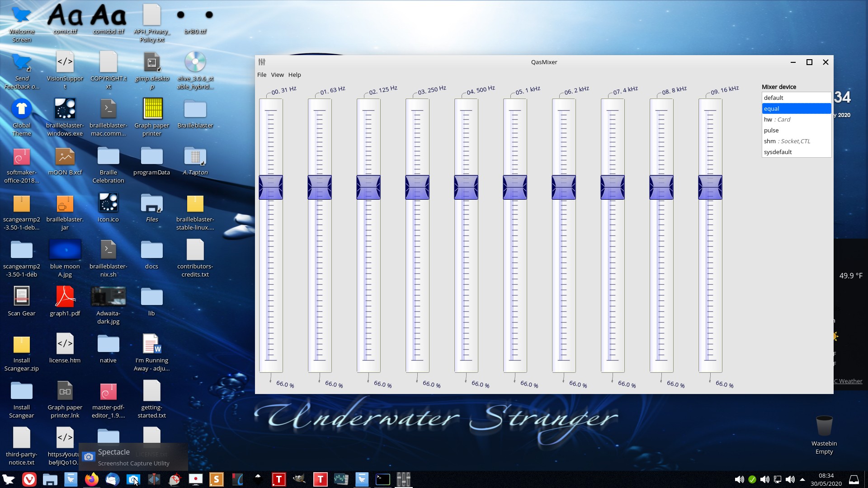Click the green checkmark tray icon
Viewport: 868px width, 488px height.
click(x=752, y=479)
